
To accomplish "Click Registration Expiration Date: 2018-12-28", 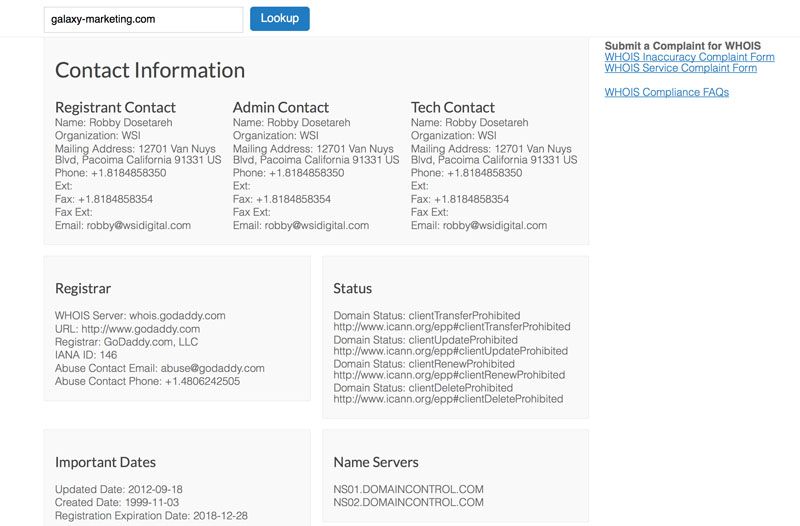I will 151,516.
